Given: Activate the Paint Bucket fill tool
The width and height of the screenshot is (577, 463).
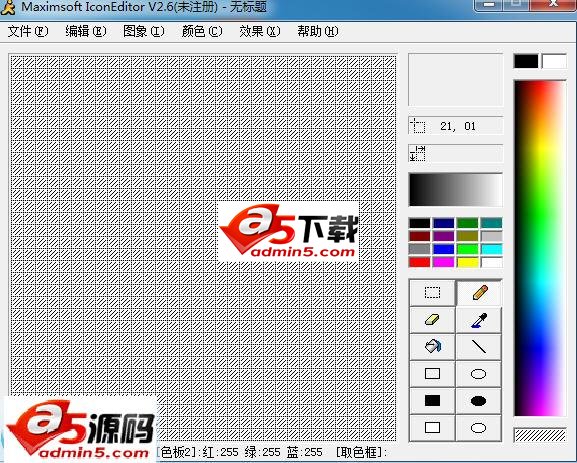Looking at the screenshot, I should tap(432, 346).
